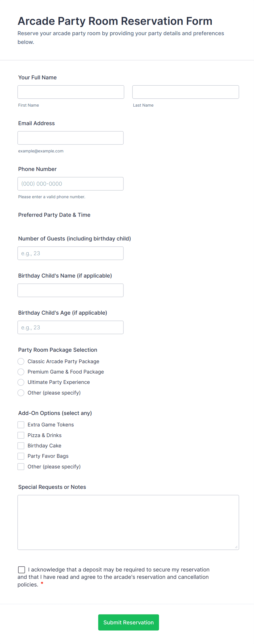Tick the deposit acknowledgement checkbox

(x=22, y=570)
